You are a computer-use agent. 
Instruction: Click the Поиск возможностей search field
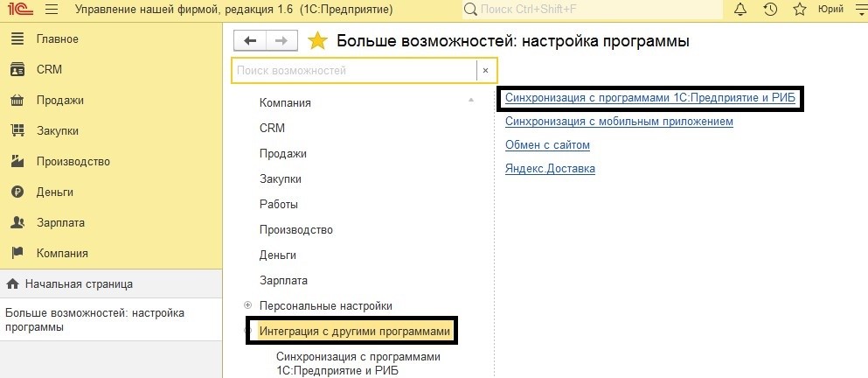click(x=354, y=70)
